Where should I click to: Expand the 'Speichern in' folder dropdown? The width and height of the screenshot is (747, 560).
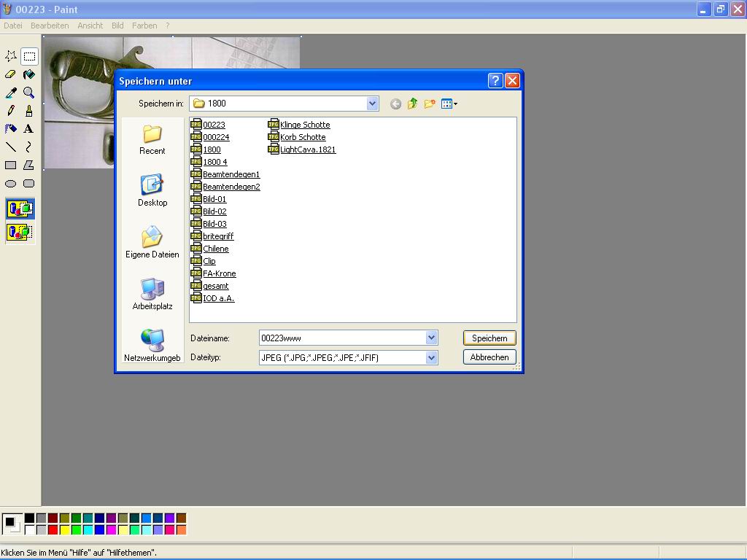click(372, 104)
